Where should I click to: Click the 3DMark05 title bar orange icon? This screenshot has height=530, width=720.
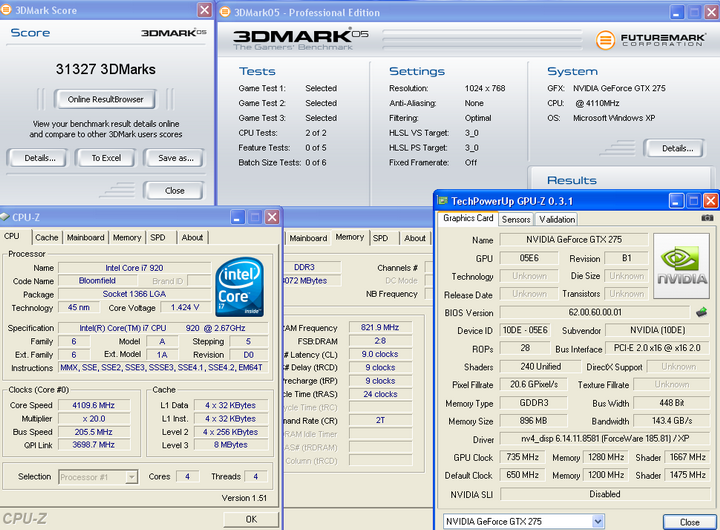[225, 12]
